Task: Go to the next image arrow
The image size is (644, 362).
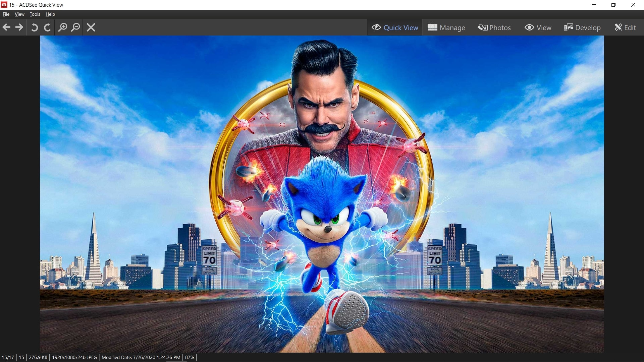Action: coord(19,27)
